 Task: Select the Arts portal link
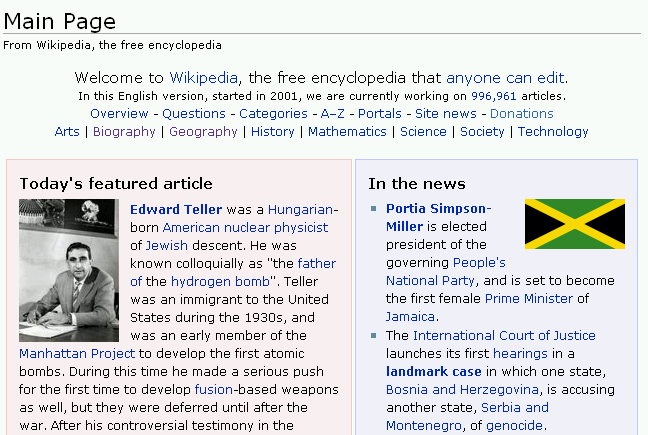point(67,132)
